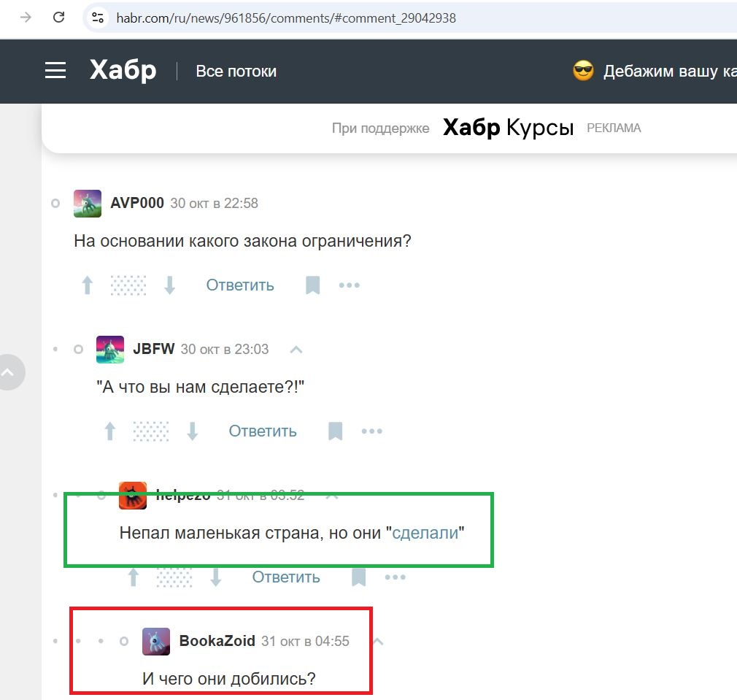Open the hamburger navigation menu

(x=55, y=70)
